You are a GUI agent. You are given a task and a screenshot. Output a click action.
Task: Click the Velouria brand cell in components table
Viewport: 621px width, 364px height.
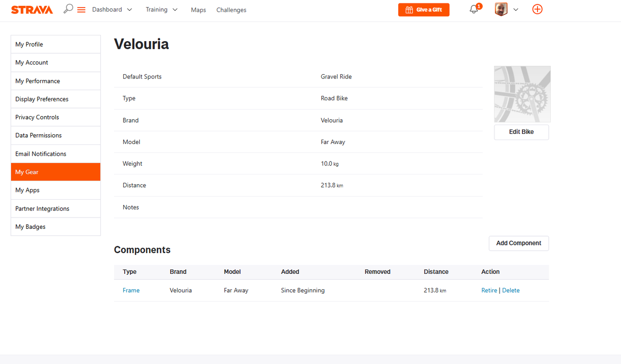coord(181,290)
